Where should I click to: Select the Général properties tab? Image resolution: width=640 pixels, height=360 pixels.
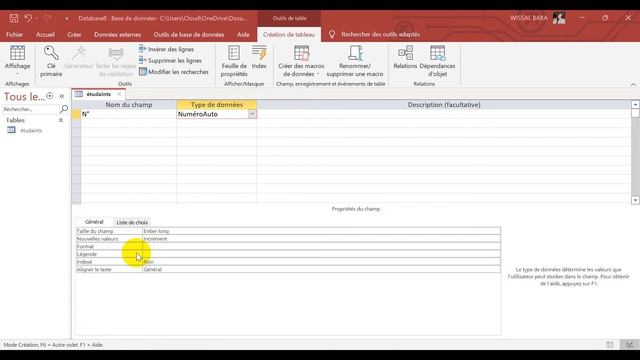point(94,222)
